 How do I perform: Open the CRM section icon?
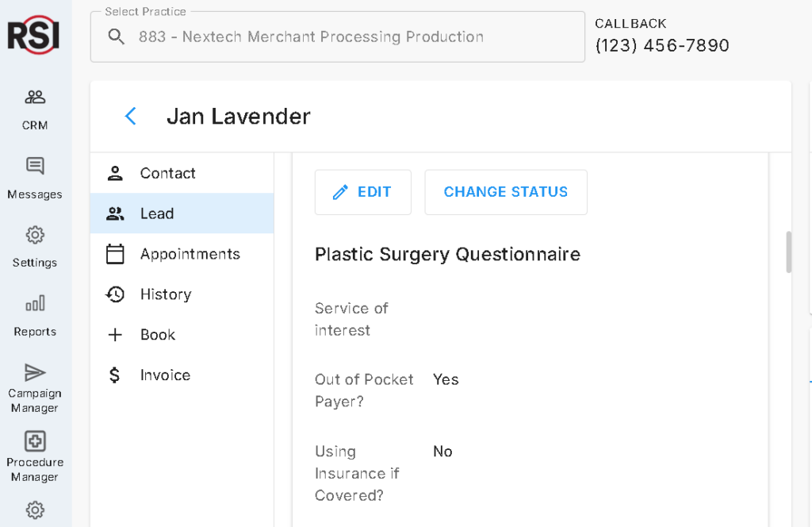pos(35,97)
